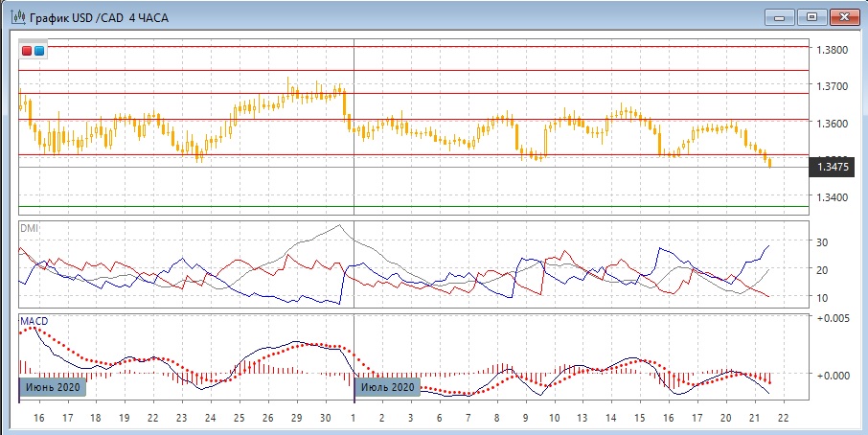Click date 22 at right end of time axis
The height and width of the screenshot is (435, 868).
click(783, 419)
